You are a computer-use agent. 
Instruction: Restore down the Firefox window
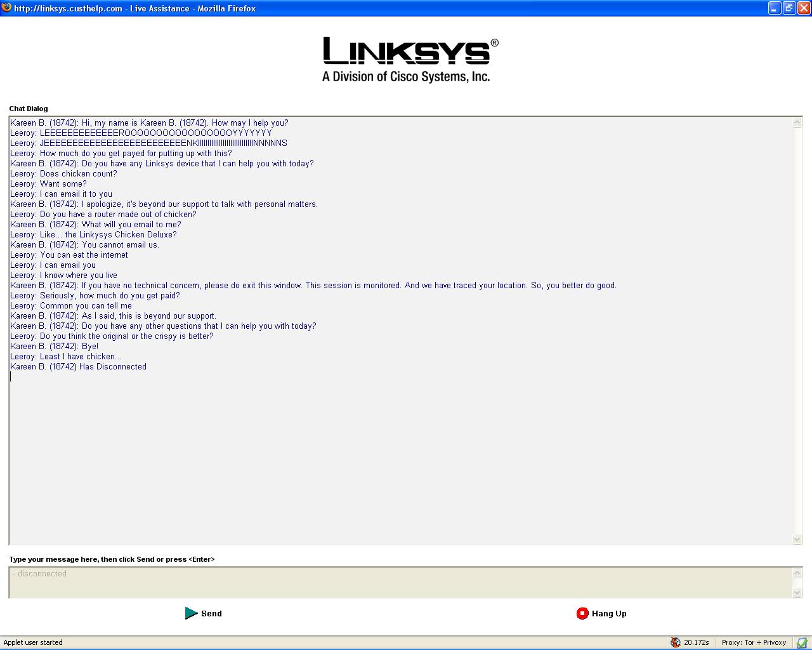[789, 8]
